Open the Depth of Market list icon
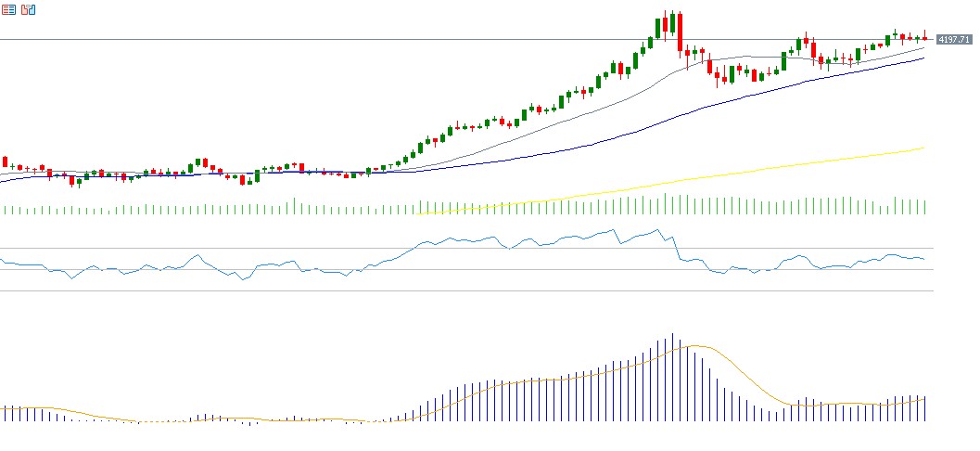Image resolution: width=980 pixels, height=451 pixels. point(8,10)
